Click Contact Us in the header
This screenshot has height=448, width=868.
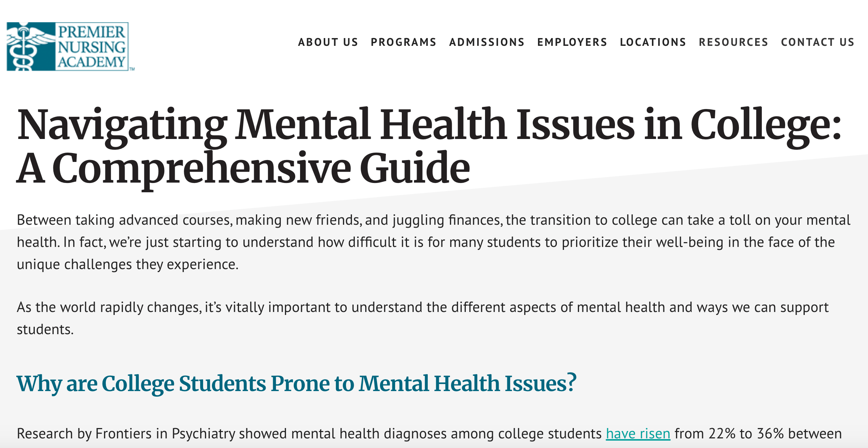pyautogui.click(x=818, y=42)
